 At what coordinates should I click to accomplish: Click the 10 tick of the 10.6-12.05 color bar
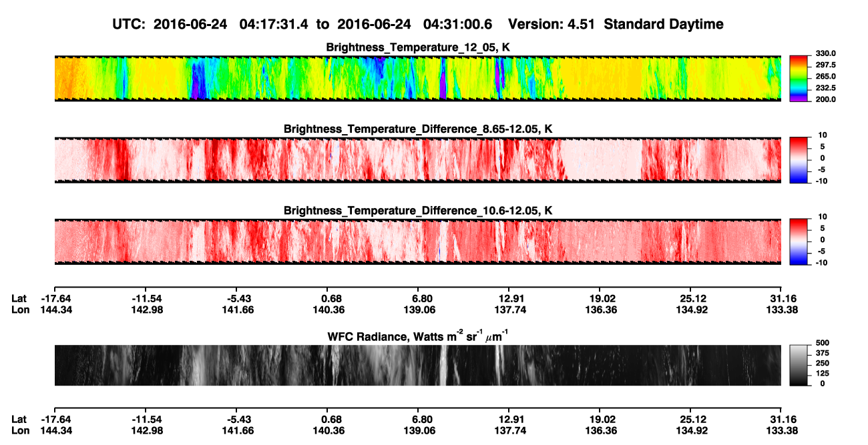pyautogui.click(x=822, y=216)
